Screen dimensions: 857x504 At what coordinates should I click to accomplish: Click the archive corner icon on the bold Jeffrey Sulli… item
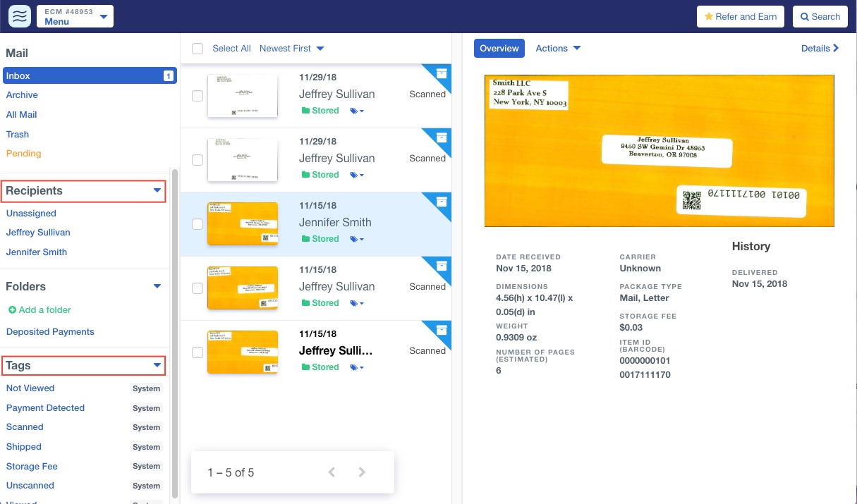(x=442, y=329)
